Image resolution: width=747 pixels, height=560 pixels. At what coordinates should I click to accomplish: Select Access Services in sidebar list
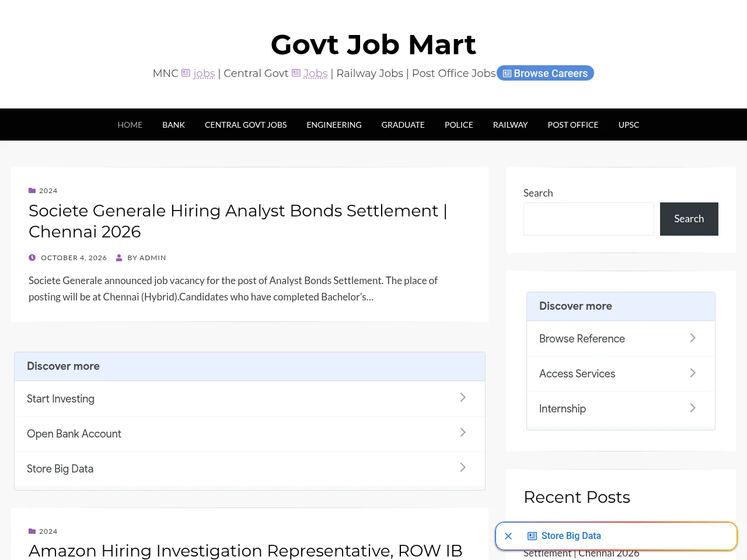577,374
